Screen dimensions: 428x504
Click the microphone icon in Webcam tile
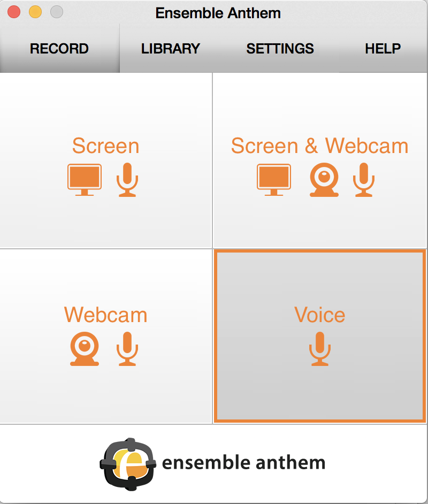(x=127, y=349)
